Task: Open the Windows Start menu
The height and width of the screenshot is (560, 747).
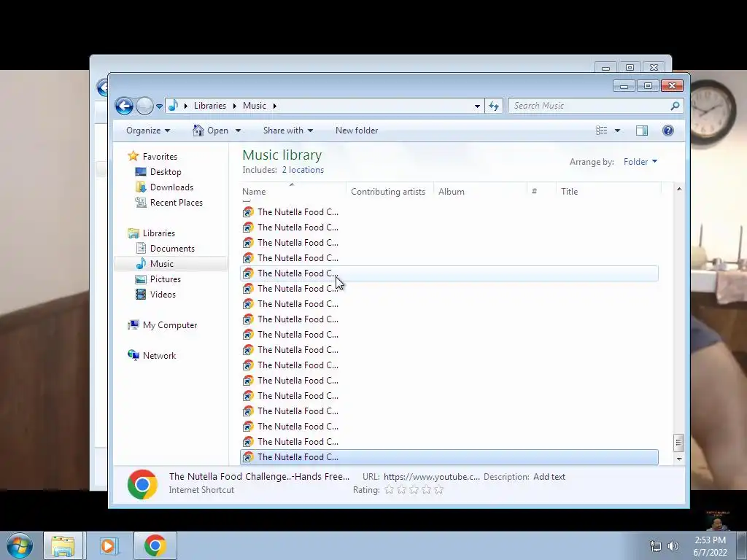Action: (20, 545)
